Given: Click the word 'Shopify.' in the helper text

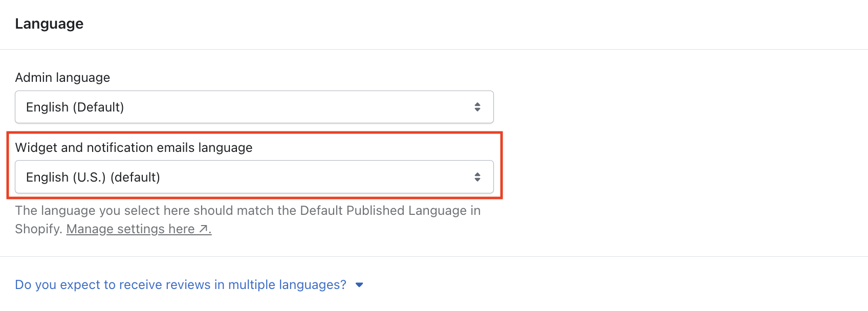Looking at the screenshot, I should coord(38,229).
